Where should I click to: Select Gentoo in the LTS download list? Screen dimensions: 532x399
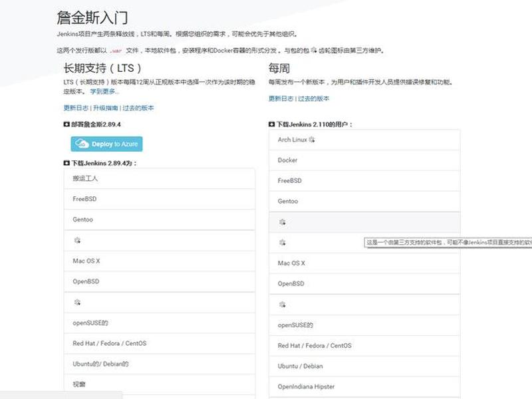click(160, 219)
